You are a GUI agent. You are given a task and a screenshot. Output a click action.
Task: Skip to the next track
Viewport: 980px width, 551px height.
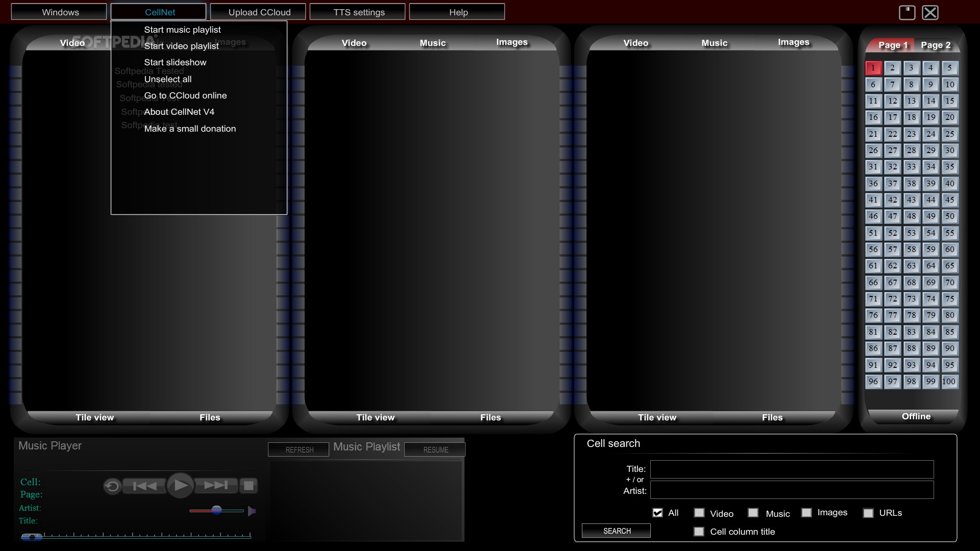click(216, 486)
